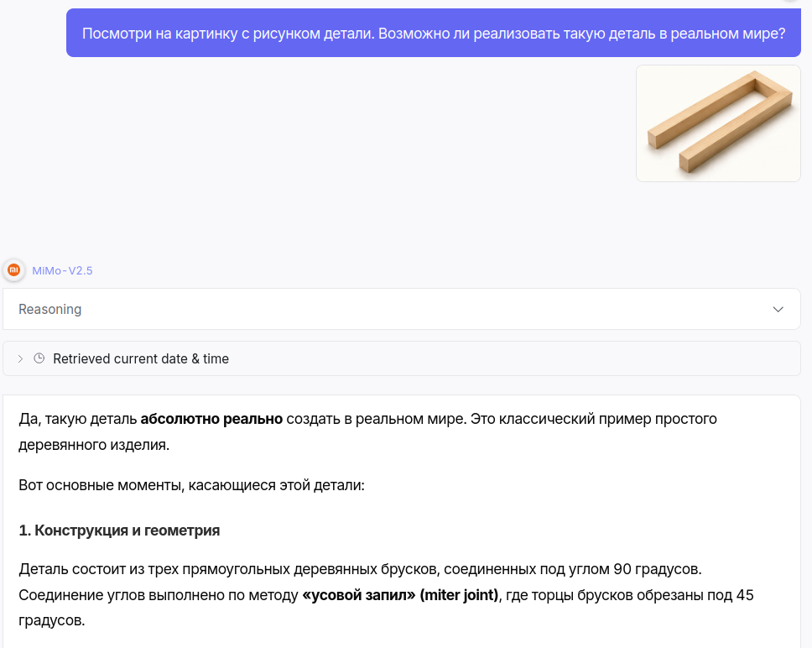Click Это классический пример простого text

click(x=593, y=419)
